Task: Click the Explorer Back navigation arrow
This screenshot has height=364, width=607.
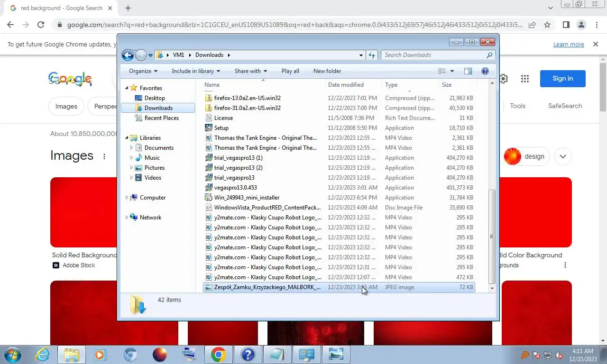Action: click(x=128, y=55)
